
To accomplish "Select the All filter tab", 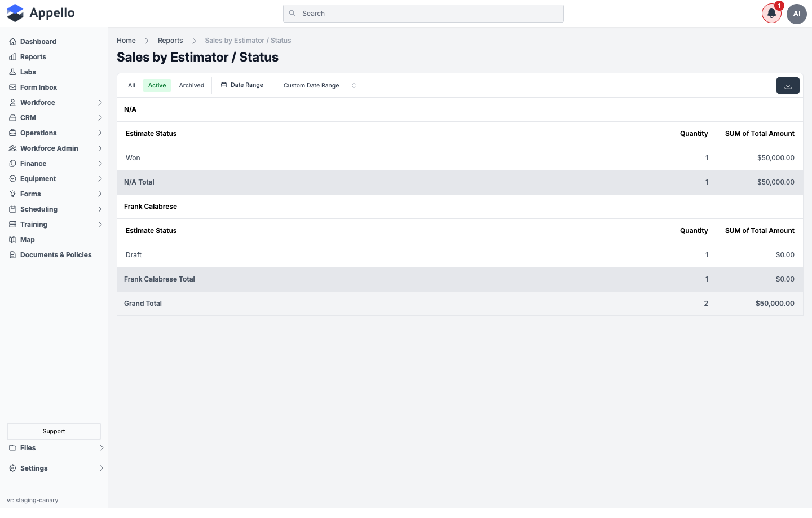I will click(x=131, y=86).
